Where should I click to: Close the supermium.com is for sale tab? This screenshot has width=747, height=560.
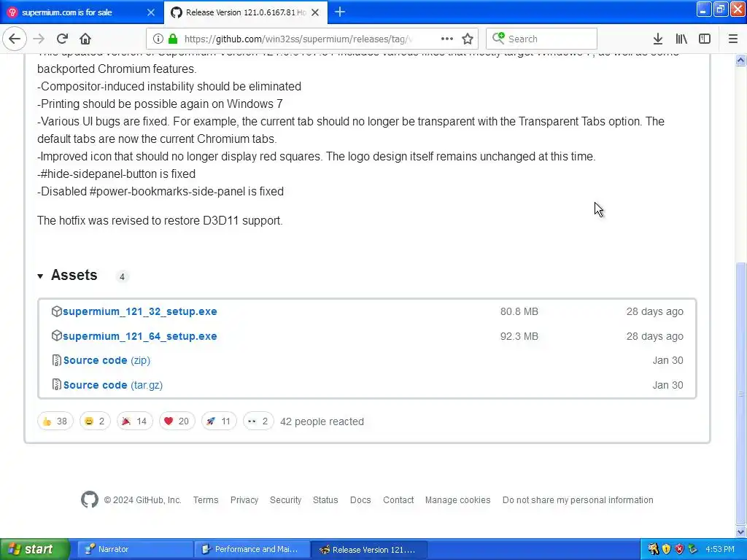click(150, 12)
